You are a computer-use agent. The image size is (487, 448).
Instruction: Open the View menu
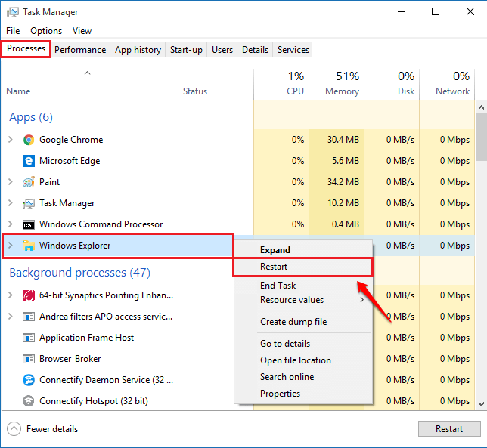(82, 31)
